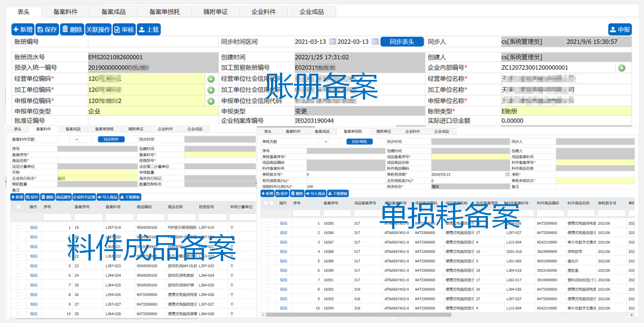This screenshot has height=323, width=644.
Task: Tick the header select-all checkbox in 备案料件 table
Action: [x=19, y=208]
